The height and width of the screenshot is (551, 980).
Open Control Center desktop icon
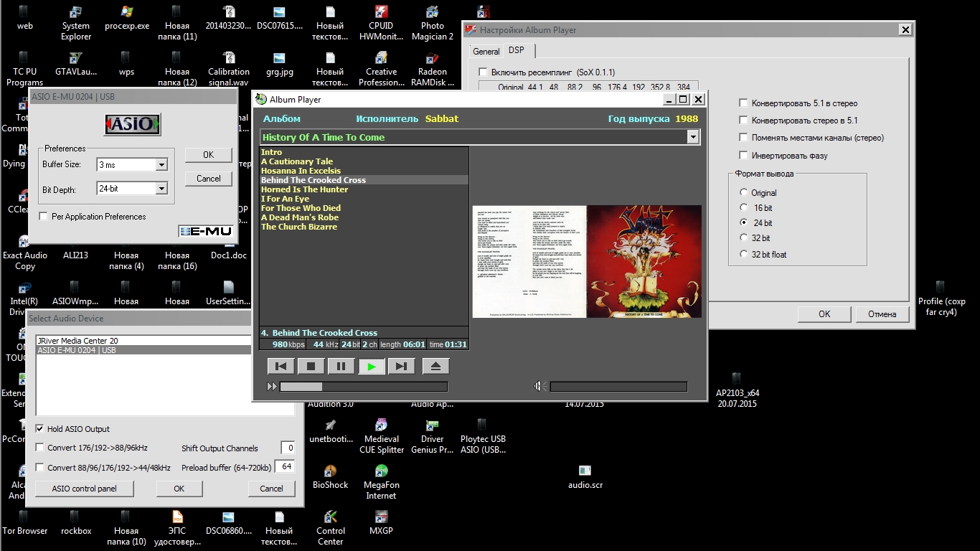tap(330, 528)
